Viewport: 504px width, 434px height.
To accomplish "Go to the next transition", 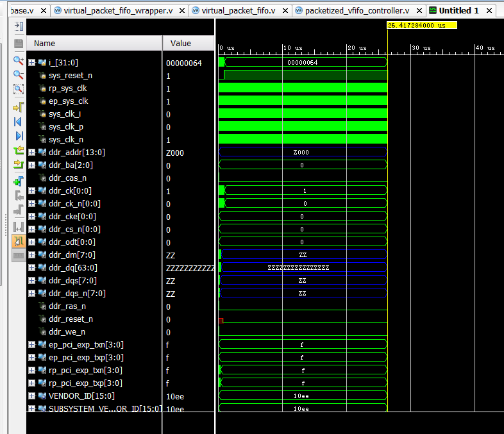I will click(x=19, y=165).
